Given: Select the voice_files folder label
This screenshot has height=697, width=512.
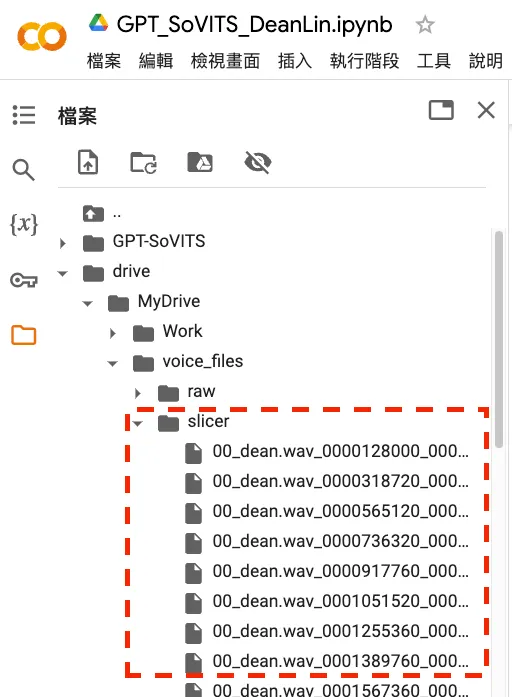Looking at the screenshot, I should click(203, 361).
